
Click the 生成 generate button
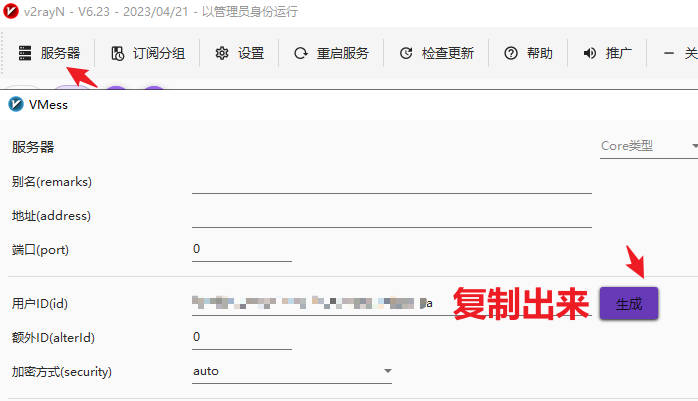629,304
